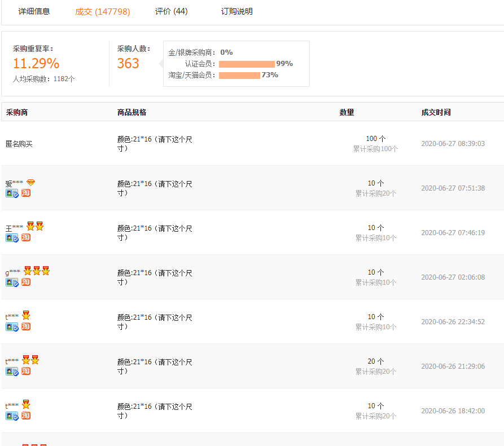This screenshot has width=504, height=446.
Task: Click the 认证会员 99% progress bar
Action: pyautogui.click(x=246, y=64)
